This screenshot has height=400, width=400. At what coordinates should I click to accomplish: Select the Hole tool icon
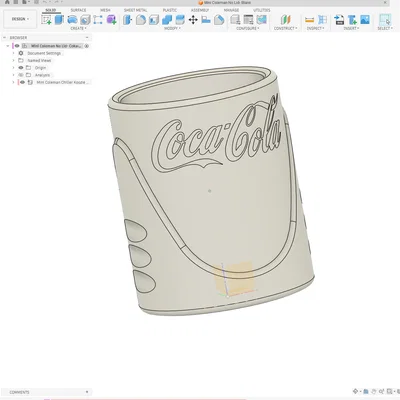pos(85,20)
